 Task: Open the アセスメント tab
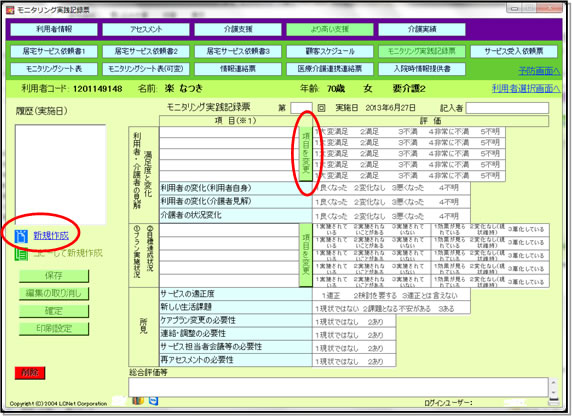[x=146, y=29]
